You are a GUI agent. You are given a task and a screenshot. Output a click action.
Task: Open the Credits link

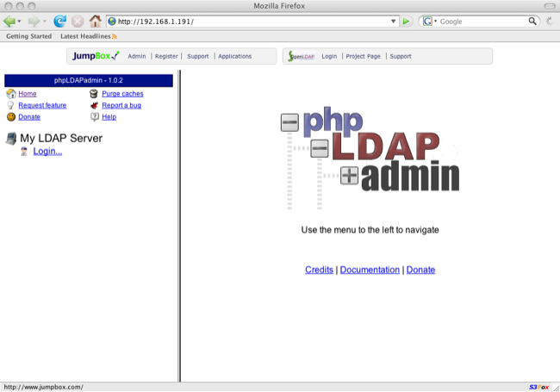tap(319, 270)
